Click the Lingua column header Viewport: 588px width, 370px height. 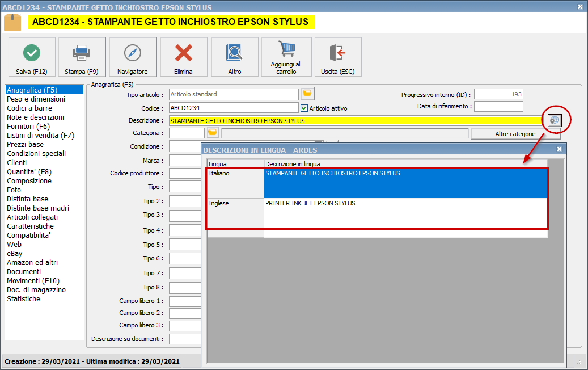[x=235, y=164]
